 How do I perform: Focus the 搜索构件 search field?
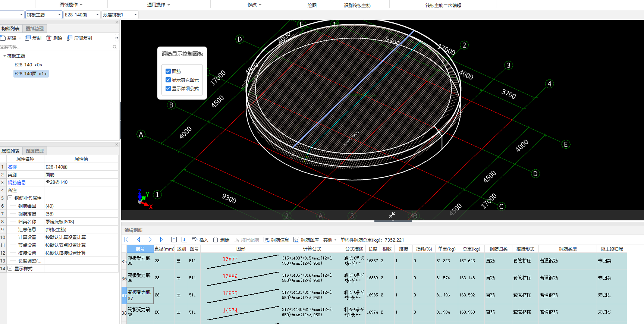[x=56, y=47]
